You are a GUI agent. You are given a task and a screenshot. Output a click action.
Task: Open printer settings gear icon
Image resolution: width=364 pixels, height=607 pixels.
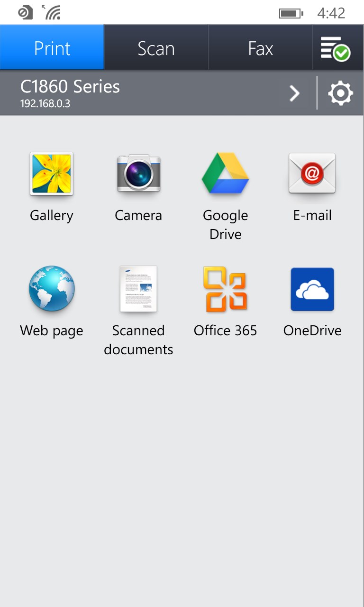341,93
